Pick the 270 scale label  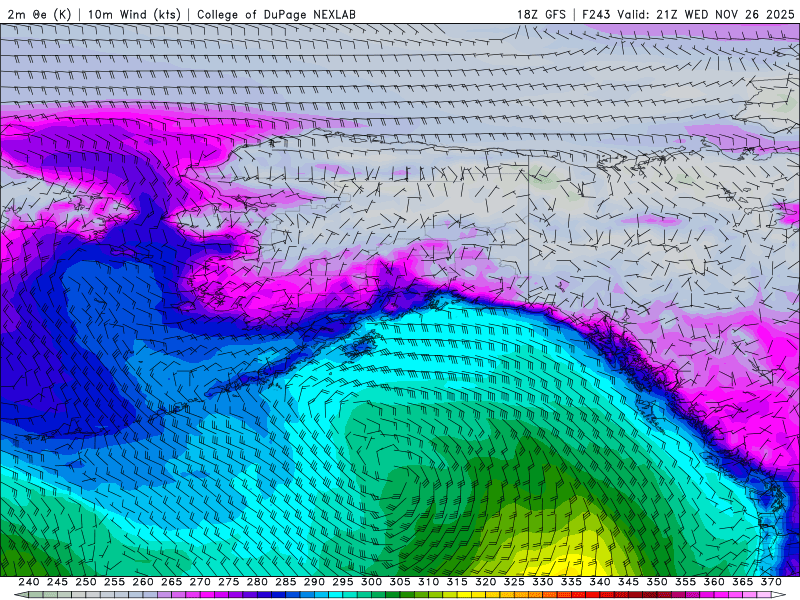(x=200, y=582)
